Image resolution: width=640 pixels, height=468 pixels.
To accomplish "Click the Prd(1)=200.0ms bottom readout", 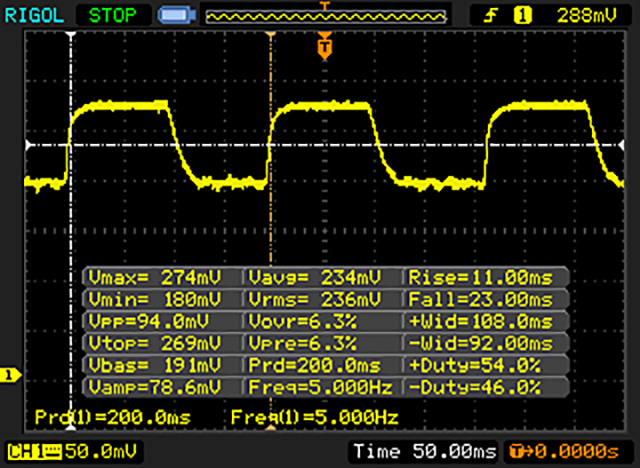I will [113, 417].
